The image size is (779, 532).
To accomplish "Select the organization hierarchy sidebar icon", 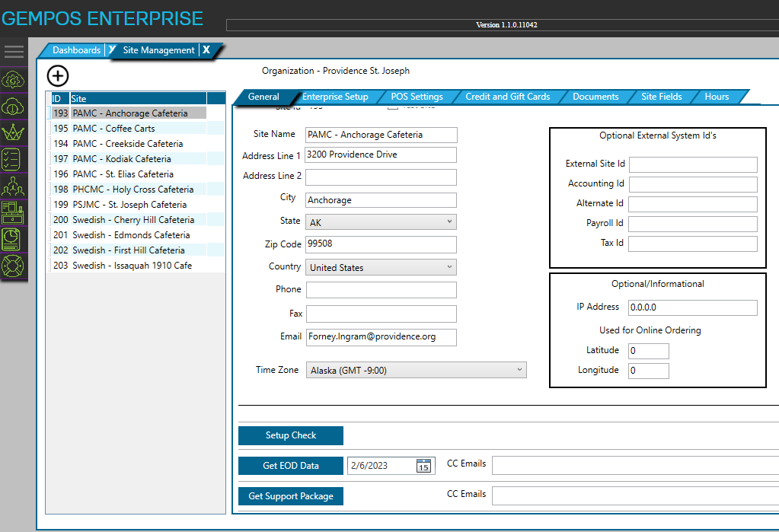I will pyautogui.click(x=14, y=186).
